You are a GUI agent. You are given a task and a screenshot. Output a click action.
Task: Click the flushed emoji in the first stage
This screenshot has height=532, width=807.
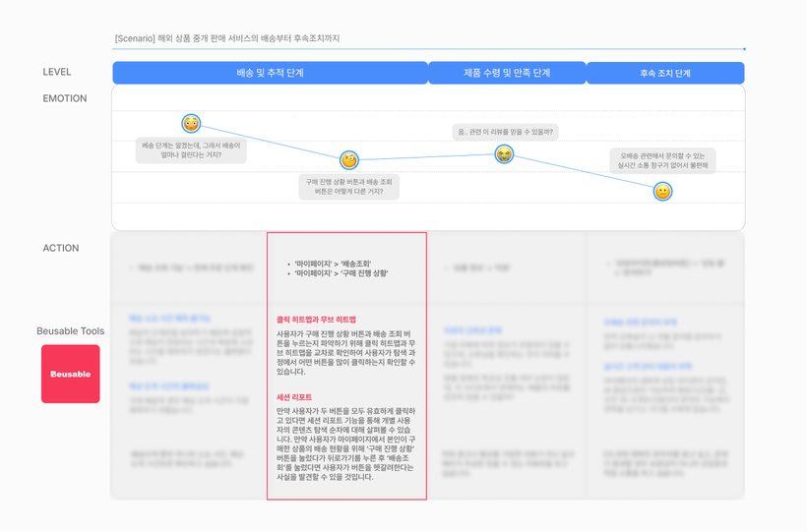point(191,123)
